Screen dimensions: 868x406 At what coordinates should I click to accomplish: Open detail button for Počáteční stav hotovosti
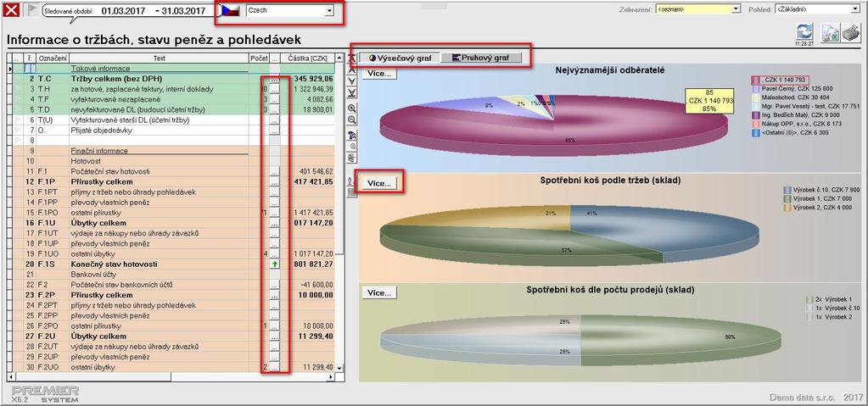click(275, 171)
